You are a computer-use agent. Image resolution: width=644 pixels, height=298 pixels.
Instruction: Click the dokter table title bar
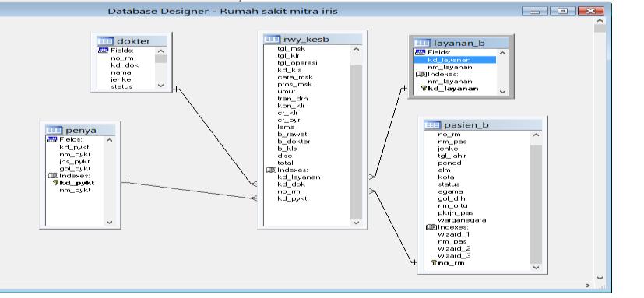tap(132, 41)
